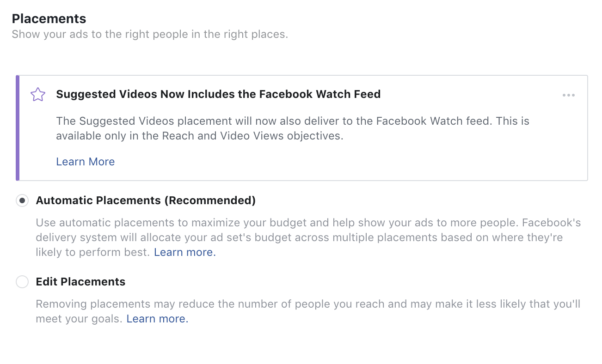Click the "Edit Placements" label text
Viewport: 602px width, 364px height.
tap(80, 282)
